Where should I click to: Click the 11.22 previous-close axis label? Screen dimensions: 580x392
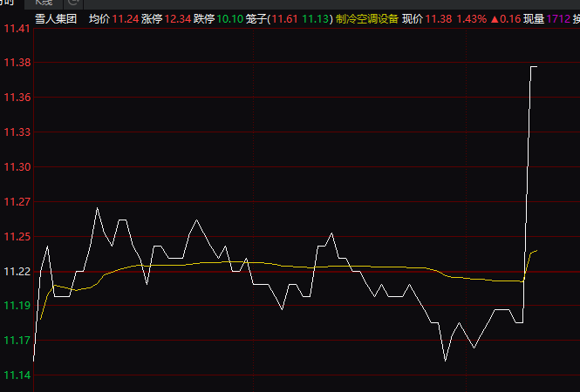pos(17,272)
